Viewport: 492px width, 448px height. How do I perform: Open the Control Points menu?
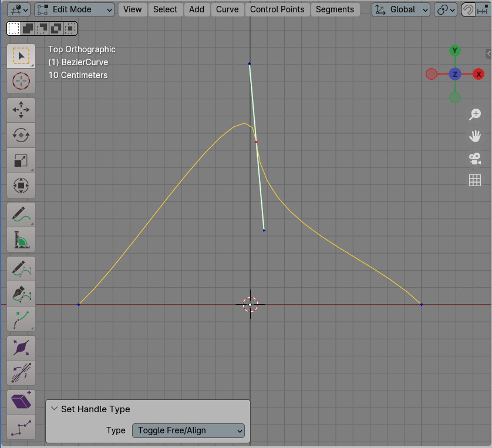pos(277,10)
